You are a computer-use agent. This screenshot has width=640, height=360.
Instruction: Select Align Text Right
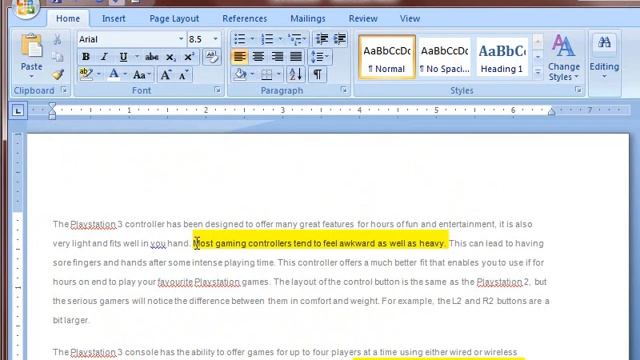(277, 57)
